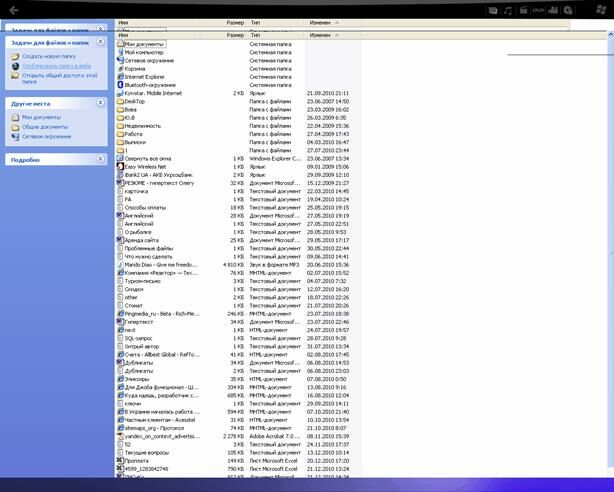The height and width of the screenshot is (492, 614).
Task: Click the Другие места panel header
Action: coord(56,103)
